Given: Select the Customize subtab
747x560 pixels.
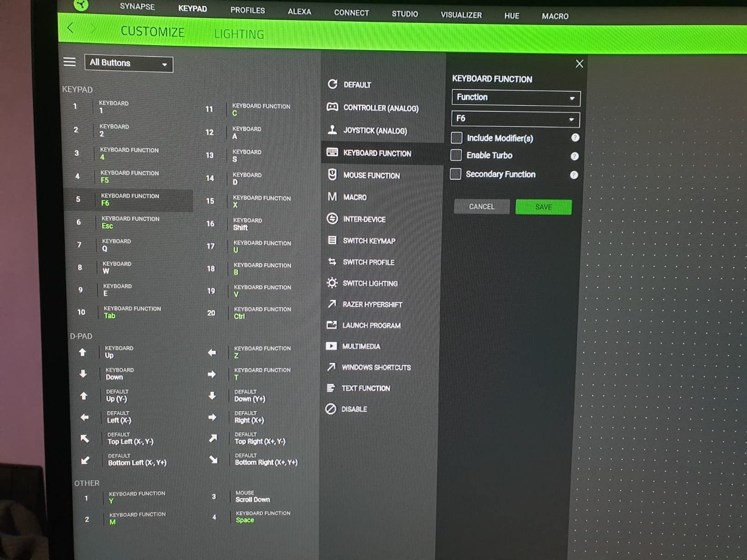Looking at the screenshot, I should tap(152, 32).
